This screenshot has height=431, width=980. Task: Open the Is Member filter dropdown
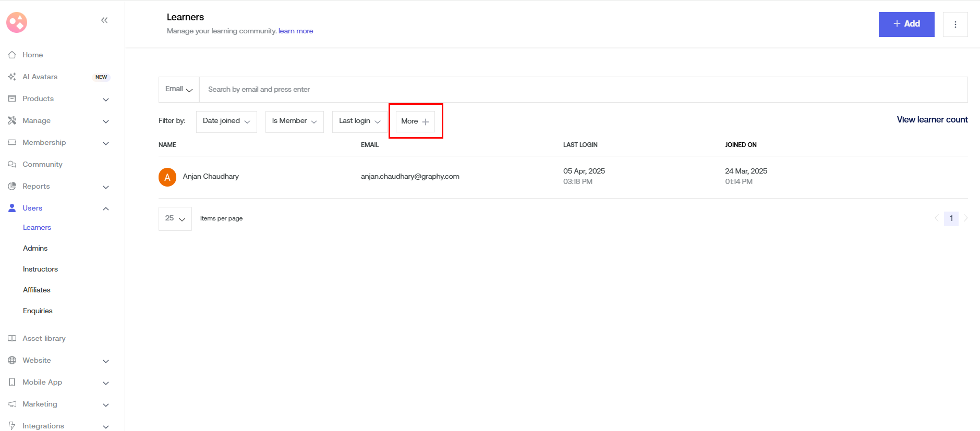294,121
